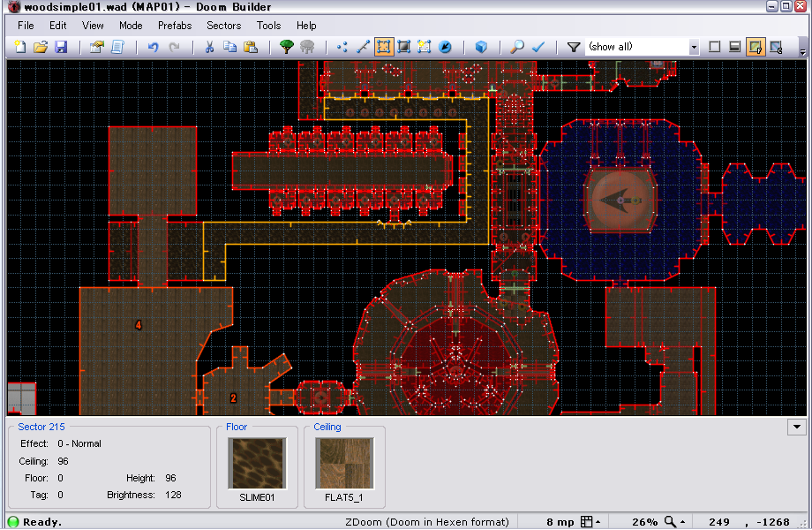Click the 'SLIME01' texture name label
812x530 pixels.
click(257, 497)
